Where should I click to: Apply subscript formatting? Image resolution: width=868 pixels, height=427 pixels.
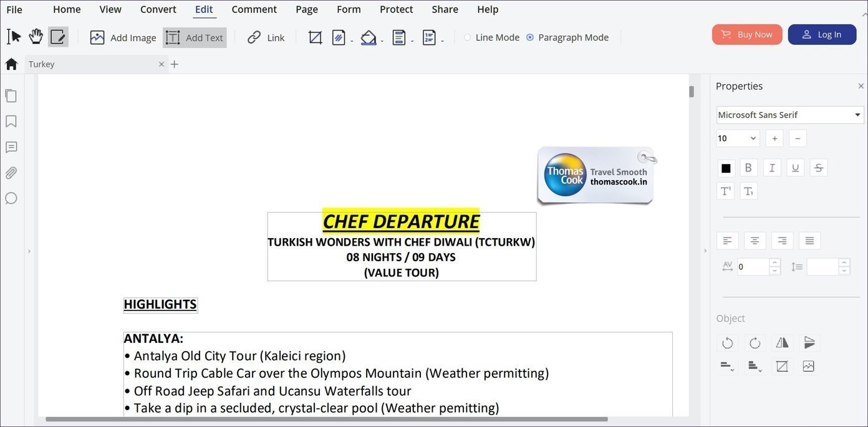click(749, 191)
